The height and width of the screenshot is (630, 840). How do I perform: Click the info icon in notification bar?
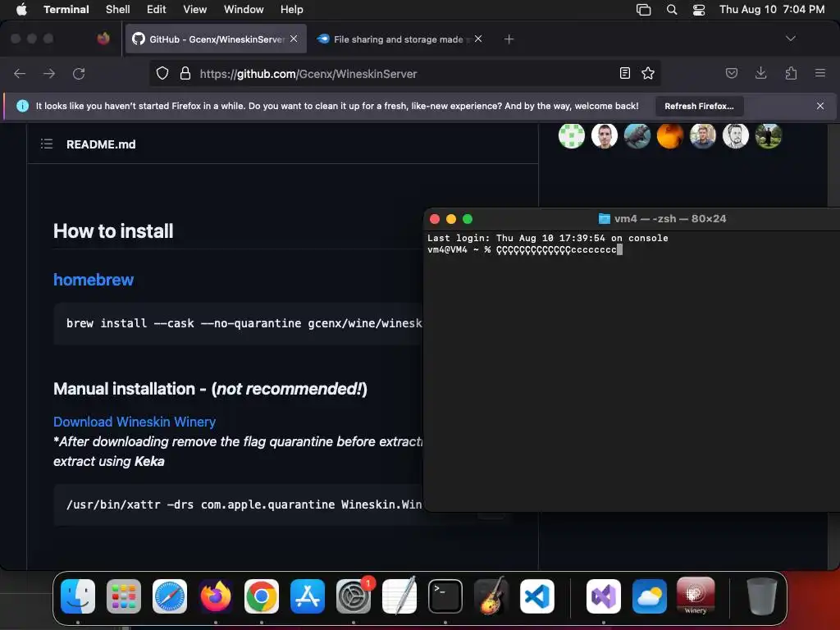[22, 106]
